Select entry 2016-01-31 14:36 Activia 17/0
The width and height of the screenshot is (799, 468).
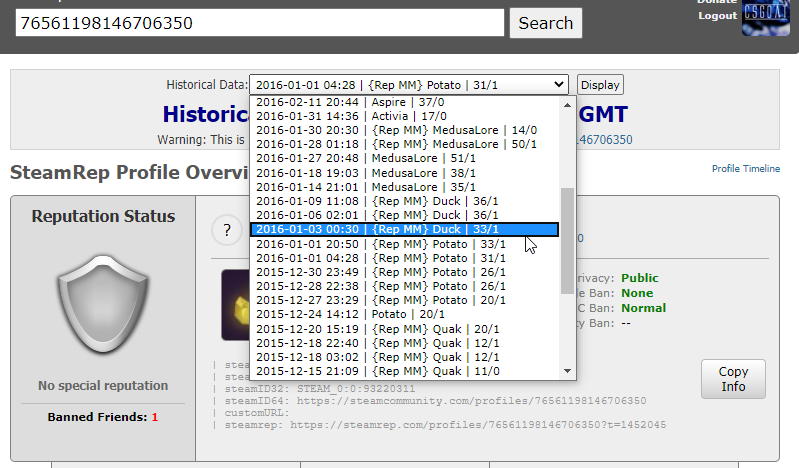405,116
